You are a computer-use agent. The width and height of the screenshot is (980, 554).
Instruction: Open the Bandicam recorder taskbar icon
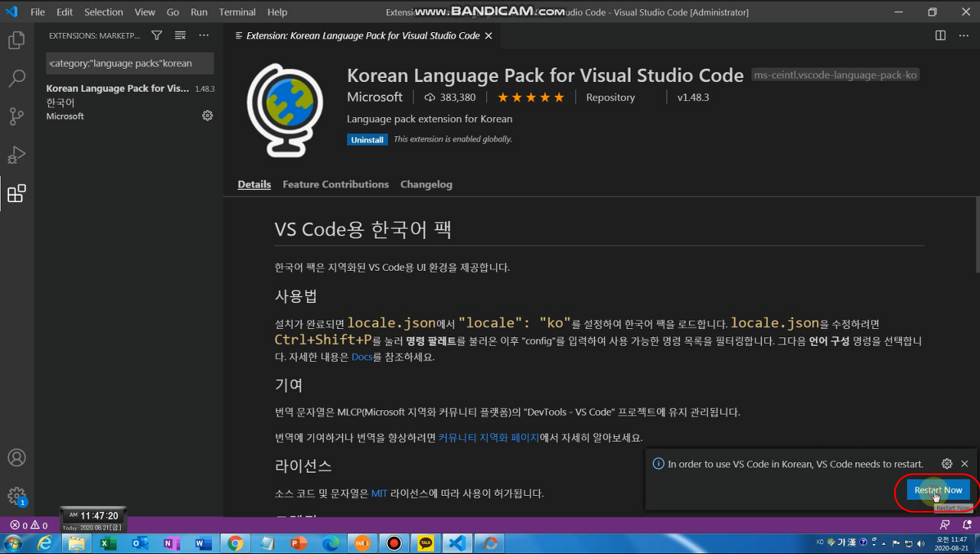394,543
